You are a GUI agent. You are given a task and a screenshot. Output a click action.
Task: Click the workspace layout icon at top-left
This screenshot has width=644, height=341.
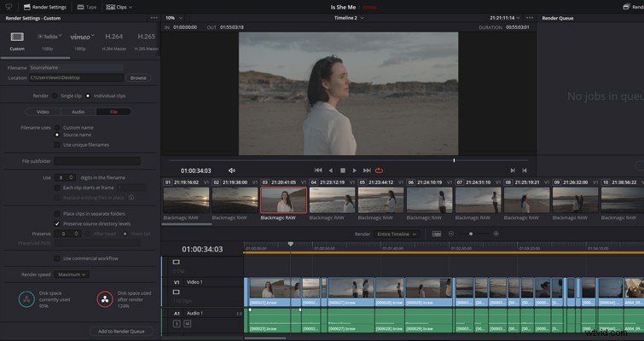point(9,7)
